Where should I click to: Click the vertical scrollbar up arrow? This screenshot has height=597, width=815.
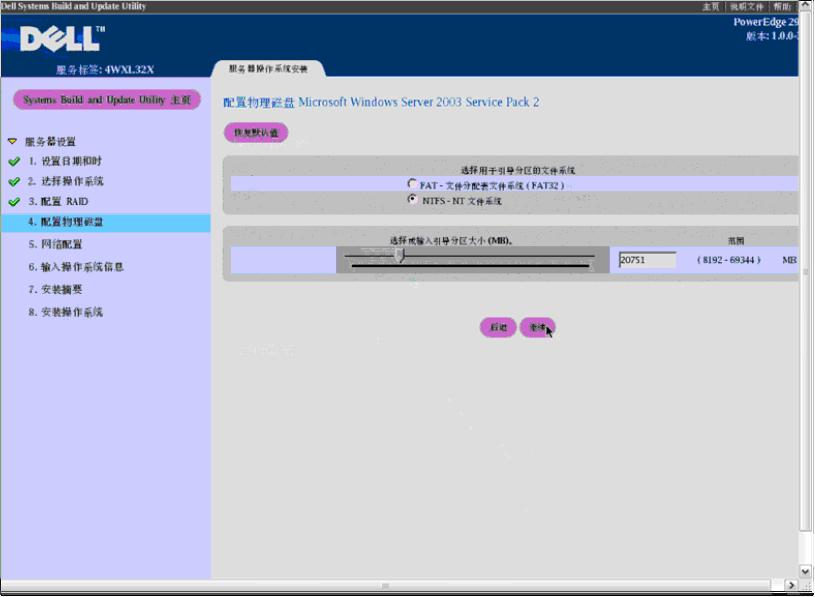806,6
